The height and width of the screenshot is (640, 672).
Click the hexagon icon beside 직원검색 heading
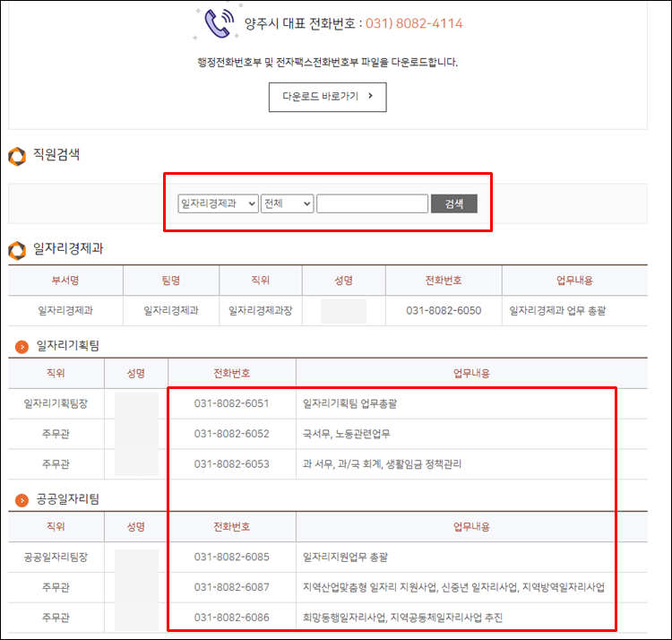tap(17, 157)
